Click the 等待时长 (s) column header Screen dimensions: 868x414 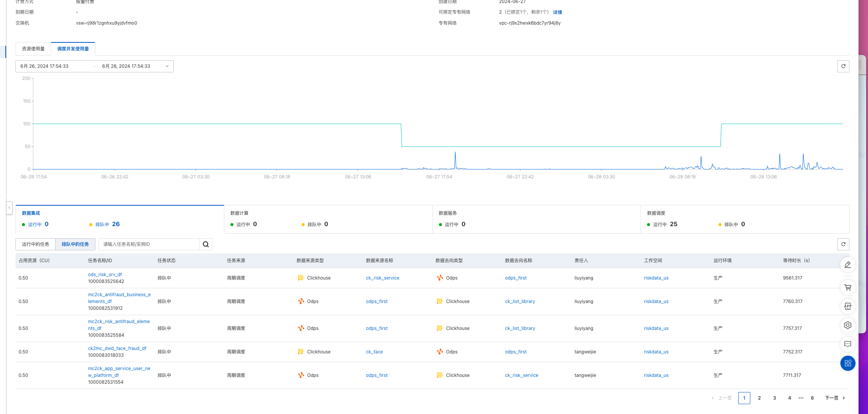pos(796,261)
